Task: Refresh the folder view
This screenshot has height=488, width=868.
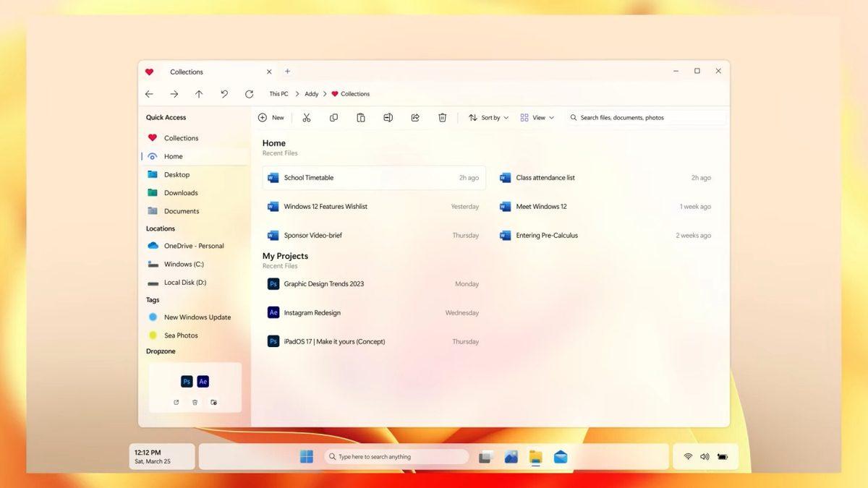Action: pyautogui.click(x=249, y=93)
